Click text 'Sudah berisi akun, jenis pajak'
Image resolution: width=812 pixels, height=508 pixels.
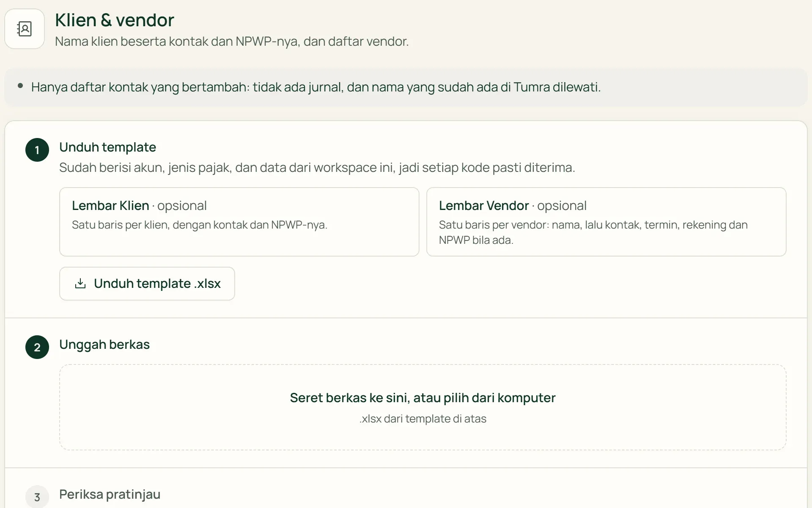(317, 168)
